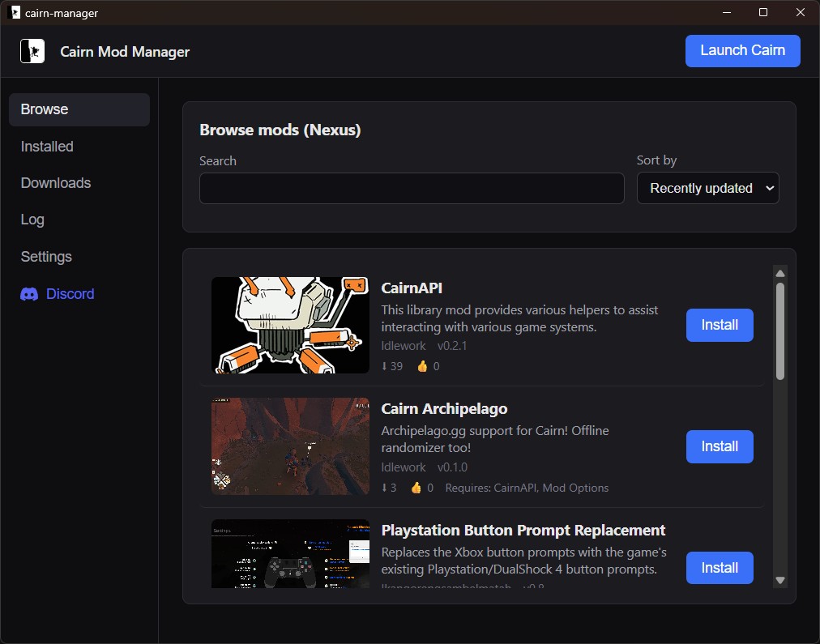This screenshot has height=644, width=820.
Task: Click the CairnAPI mod title
Action: 412,288
